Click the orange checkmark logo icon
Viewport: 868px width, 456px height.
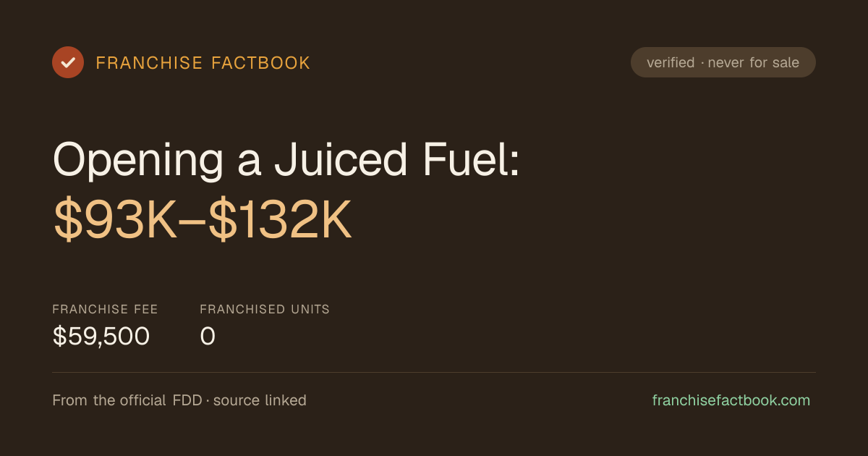point(68,62)
